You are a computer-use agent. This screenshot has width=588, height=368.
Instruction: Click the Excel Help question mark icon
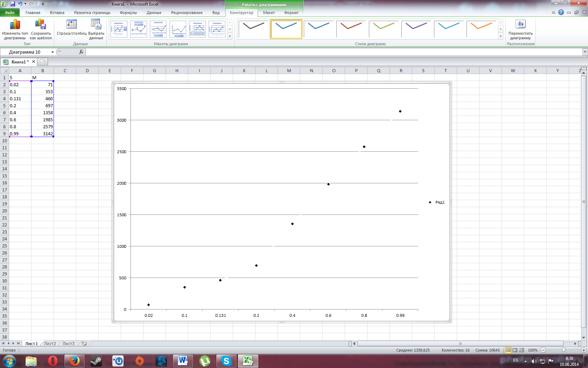[561, 12]
